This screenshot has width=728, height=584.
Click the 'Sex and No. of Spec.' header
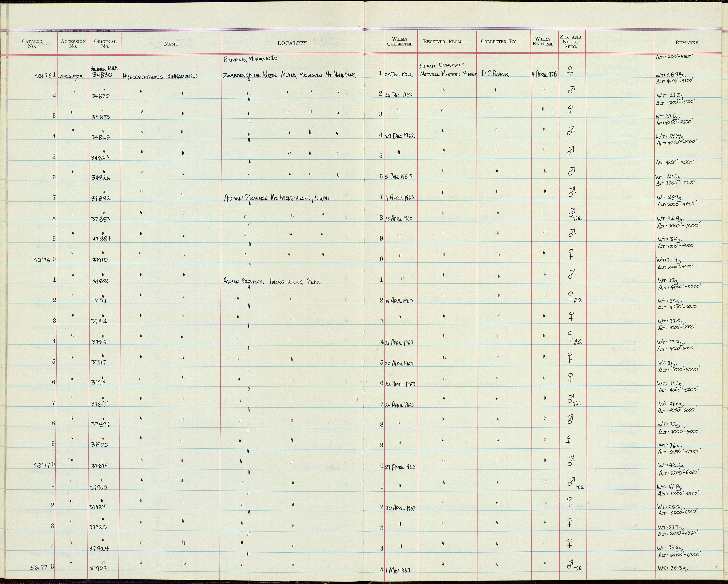tap(571, 42)
